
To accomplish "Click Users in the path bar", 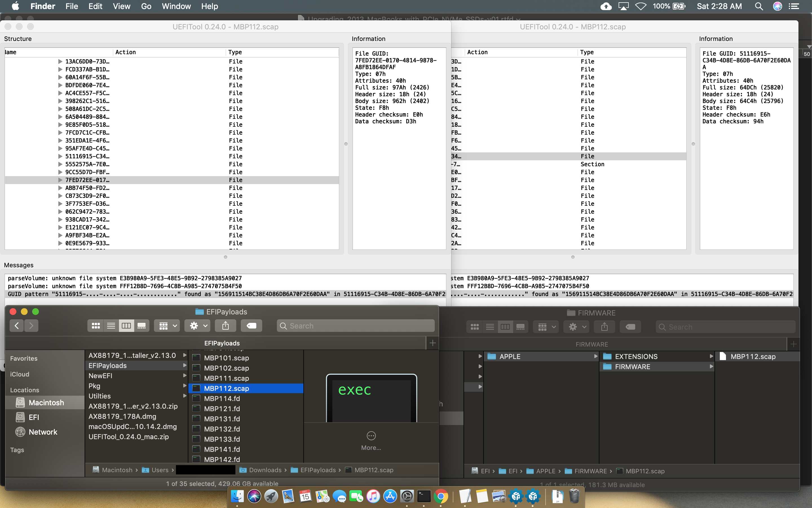I will (155, 470).
